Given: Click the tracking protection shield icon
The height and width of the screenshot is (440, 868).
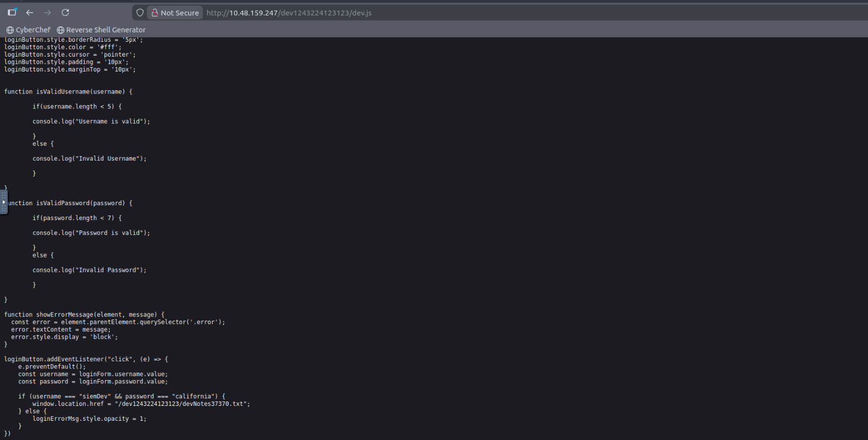Looking at the screenshot, I should [x=140, y=13].
